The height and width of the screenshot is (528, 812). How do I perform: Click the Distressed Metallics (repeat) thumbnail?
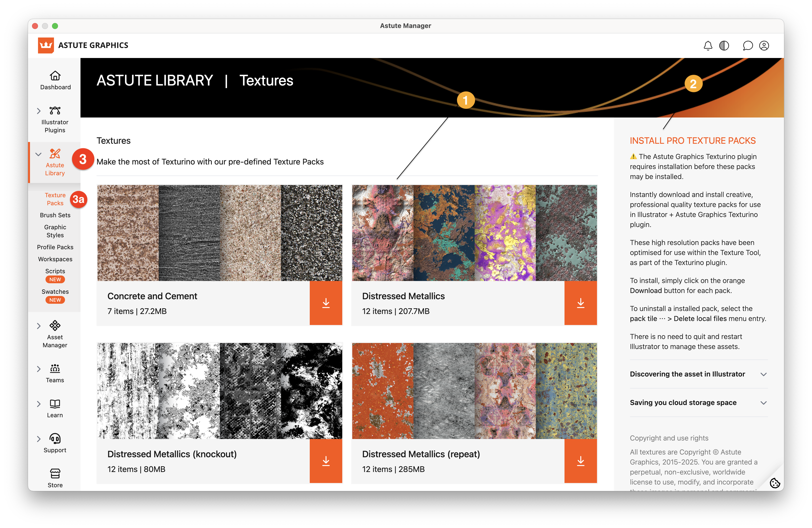[474, 391]
